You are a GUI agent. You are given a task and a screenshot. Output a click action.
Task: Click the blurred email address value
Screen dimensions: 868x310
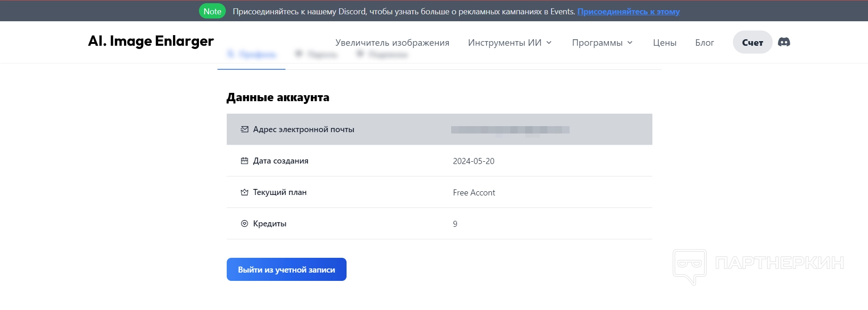[510, 130]
